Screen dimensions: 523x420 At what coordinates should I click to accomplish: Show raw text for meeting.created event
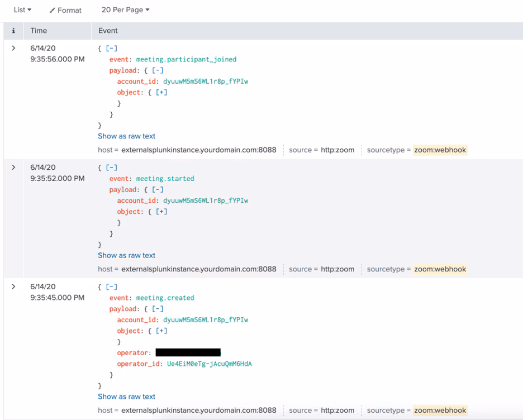click(x=126, y=397)
